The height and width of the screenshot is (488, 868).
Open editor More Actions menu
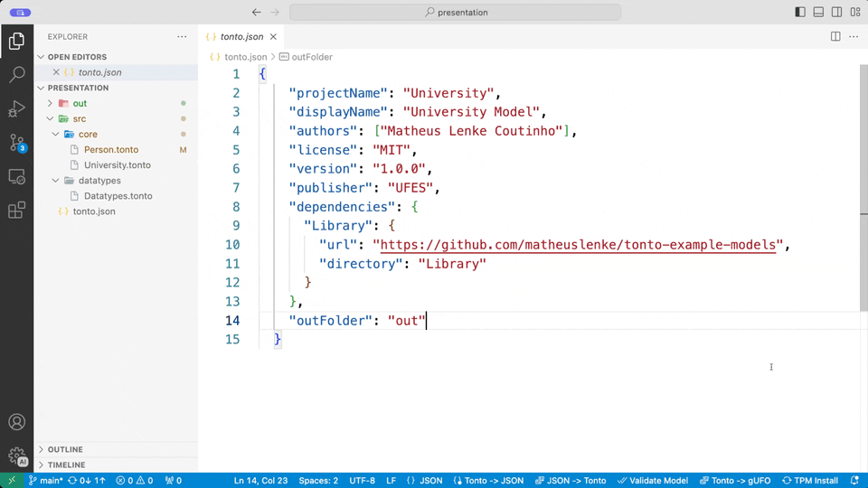click(854, 36)
